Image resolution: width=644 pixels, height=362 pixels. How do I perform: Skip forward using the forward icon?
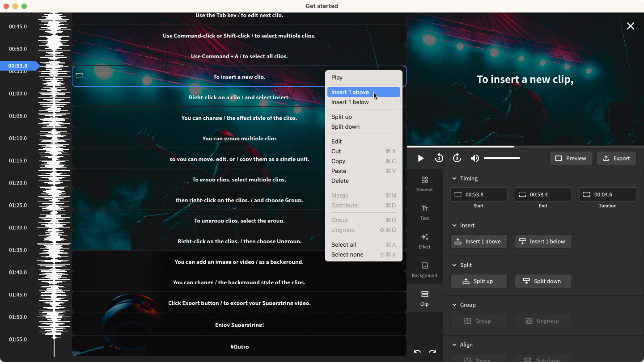[457, 158]
